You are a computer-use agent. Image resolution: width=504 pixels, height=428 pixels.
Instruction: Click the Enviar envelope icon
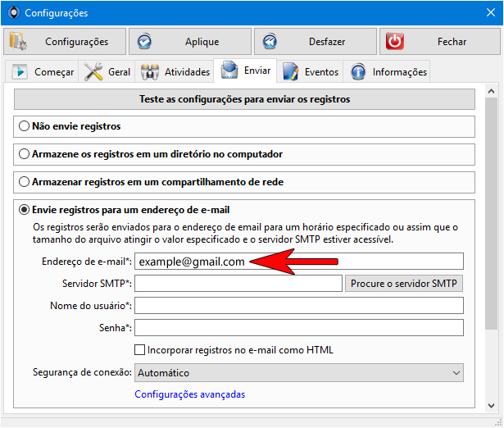pos(229,70)
